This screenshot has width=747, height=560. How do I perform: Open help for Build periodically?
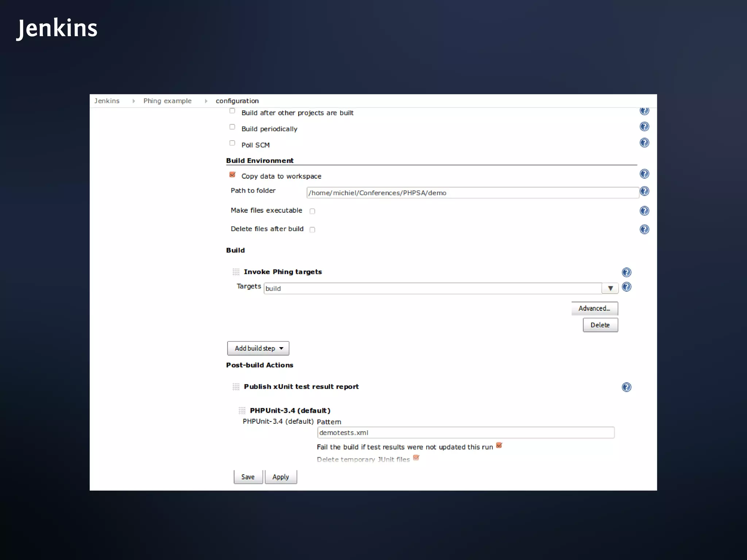click(644, 127)
